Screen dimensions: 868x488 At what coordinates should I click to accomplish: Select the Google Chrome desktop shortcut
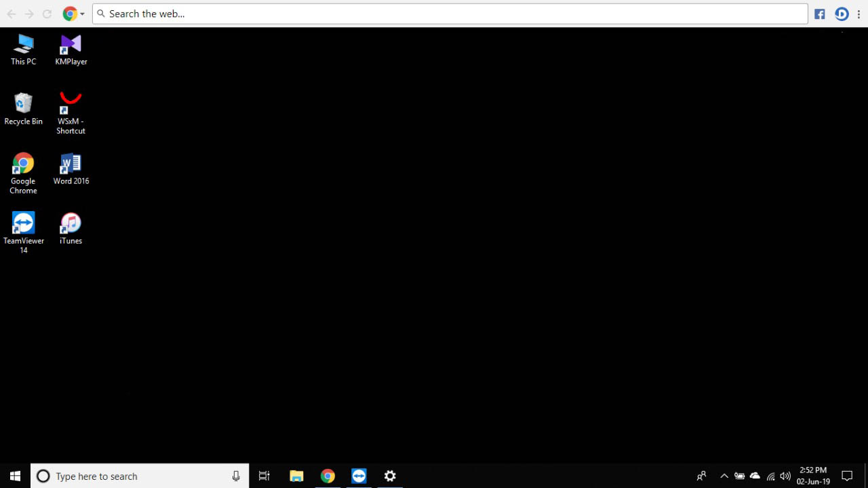pos(23,173)
